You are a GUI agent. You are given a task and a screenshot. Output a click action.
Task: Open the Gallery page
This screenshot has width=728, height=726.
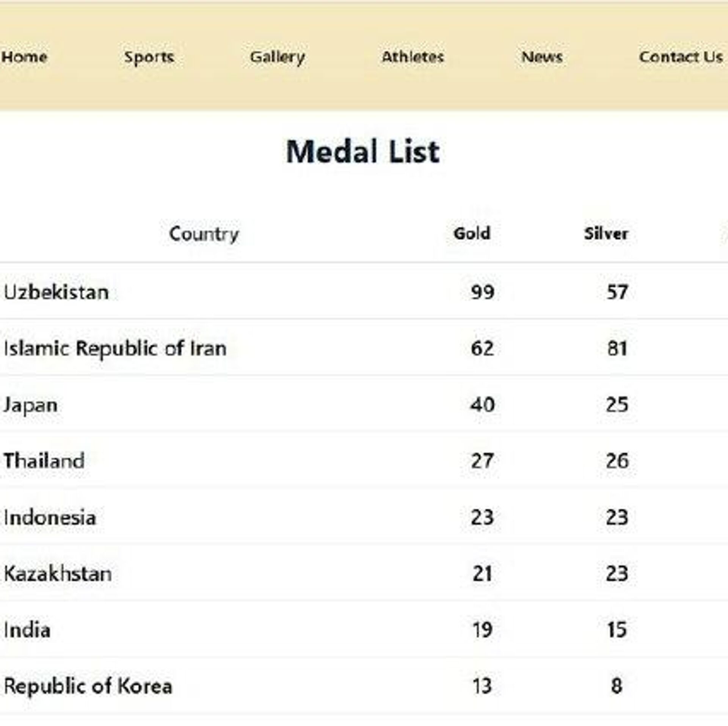(x=277, y=57)
